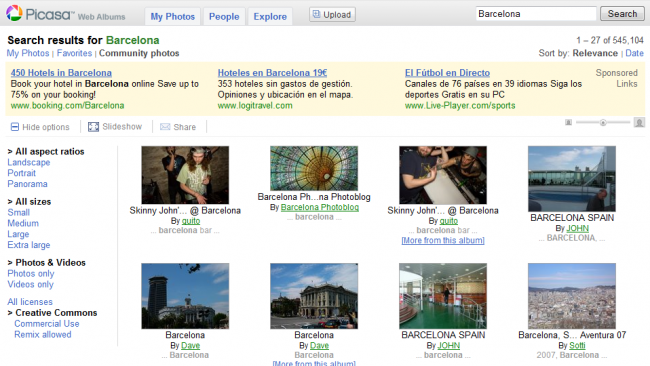Open www.Live-Player.com/sports link
650x366 pixels.
[460, 105]
